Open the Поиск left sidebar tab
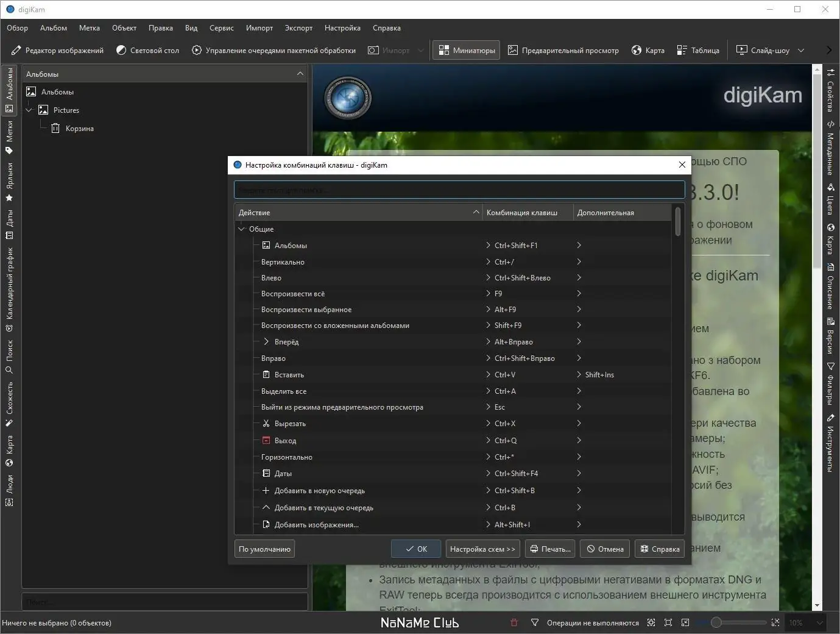 [9, 357]
